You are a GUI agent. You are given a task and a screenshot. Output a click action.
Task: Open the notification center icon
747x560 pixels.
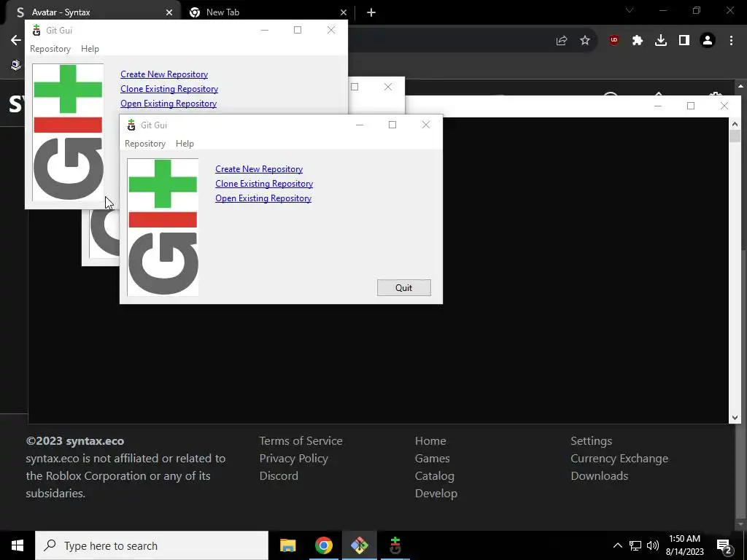click(x=724, y=545)
